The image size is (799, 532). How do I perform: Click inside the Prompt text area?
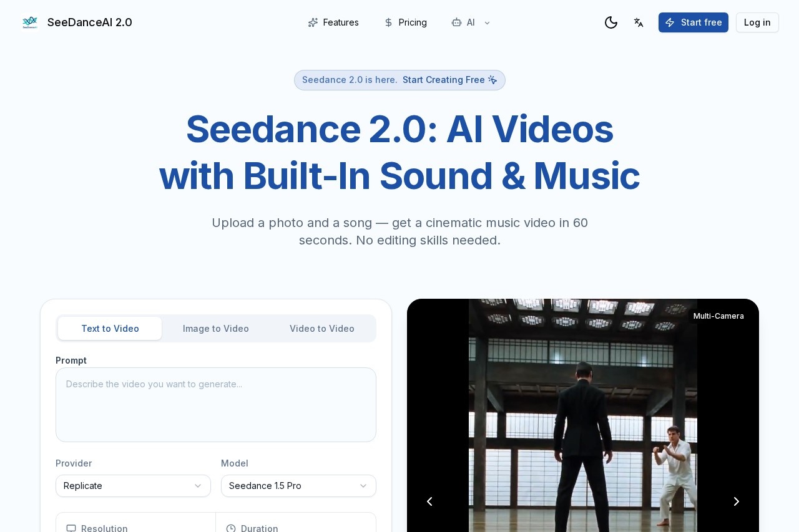pos(216,404)
